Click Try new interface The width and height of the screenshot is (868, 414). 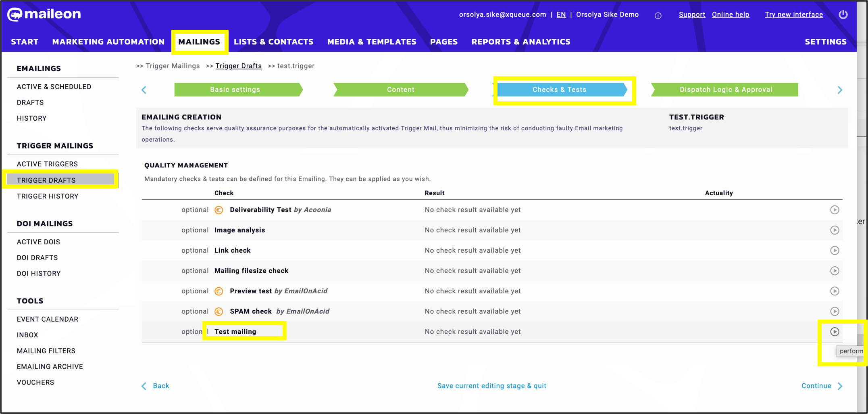pyautogui.click(x=794, y=15)
